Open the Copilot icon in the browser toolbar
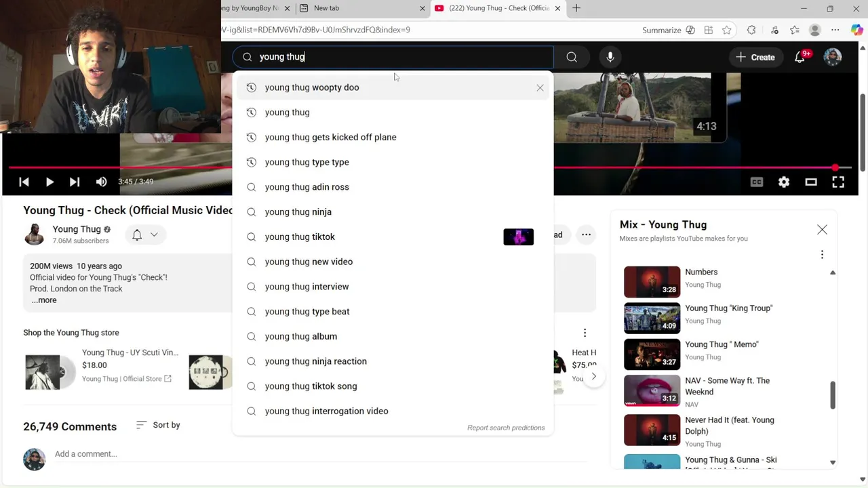The height and width of the screenshot is (488, 868). (x=856, y=30)
